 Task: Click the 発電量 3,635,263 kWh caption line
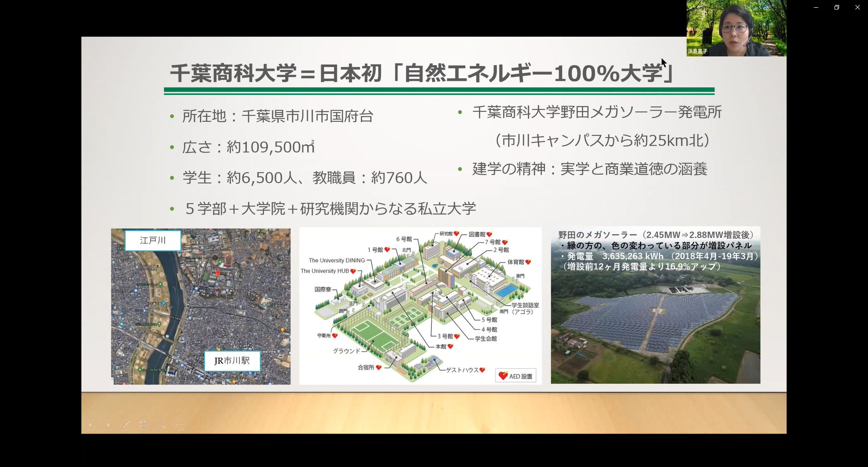659,256
